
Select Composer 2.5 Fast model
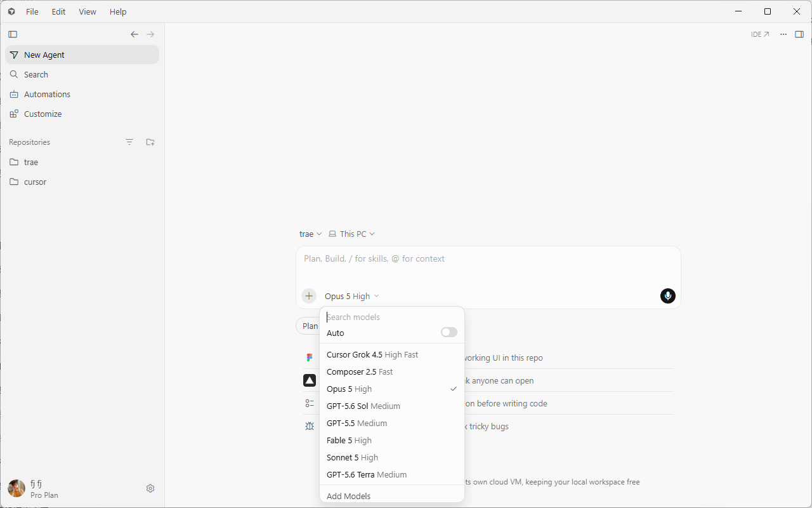click(x=392, y=372)
